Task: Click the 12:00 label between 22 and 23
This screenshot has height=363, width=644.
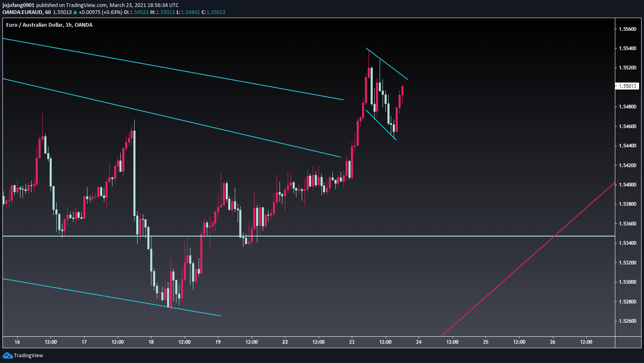Action: 319,342
